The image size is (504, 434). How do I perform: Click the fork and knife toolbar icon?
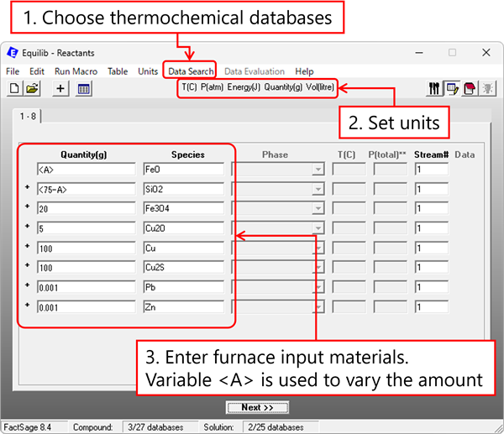coord(434,88)
